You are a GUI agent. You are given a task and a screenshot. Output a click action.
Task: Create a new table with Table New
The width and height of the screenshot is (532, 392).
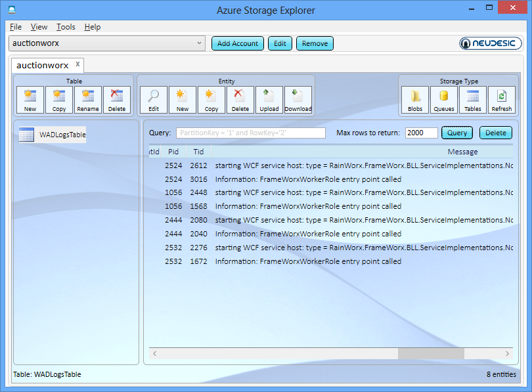(x=30, y=100)
